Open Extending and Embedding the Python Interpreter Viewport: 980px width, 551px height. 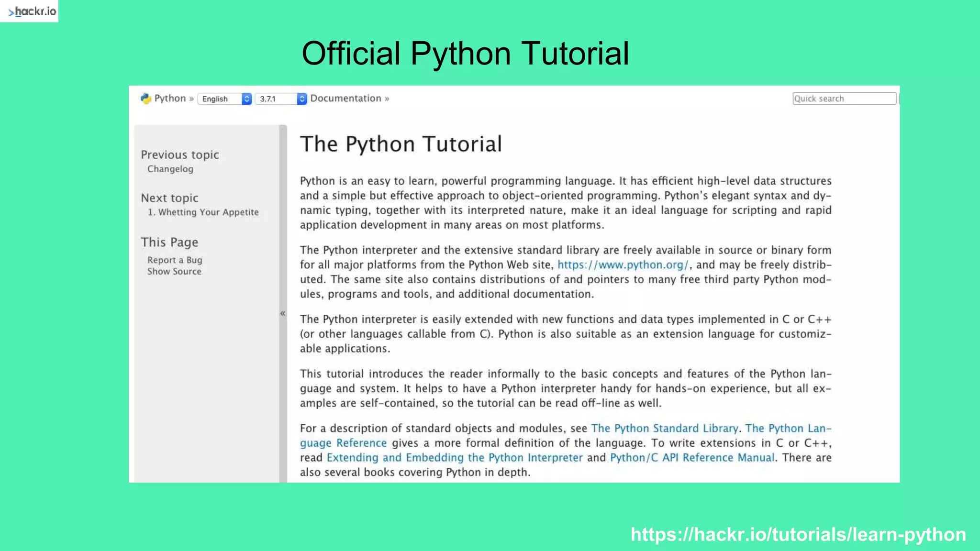455,457
